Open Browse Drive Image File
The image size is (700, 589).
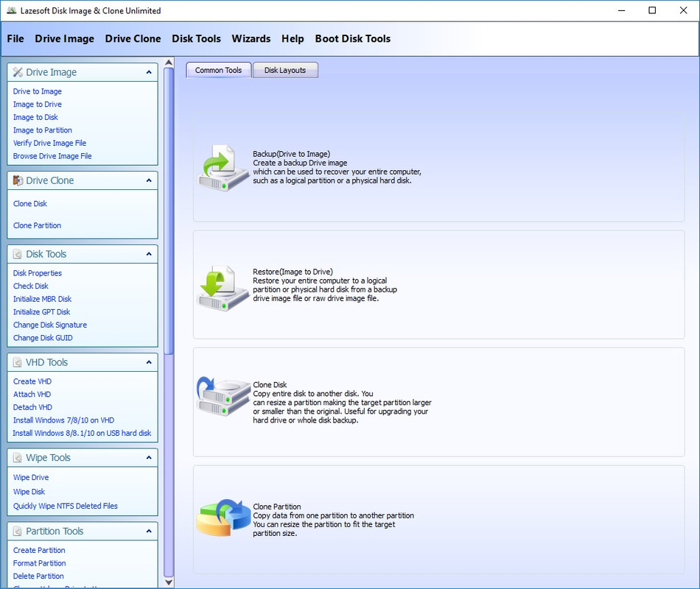pos(52,156)
